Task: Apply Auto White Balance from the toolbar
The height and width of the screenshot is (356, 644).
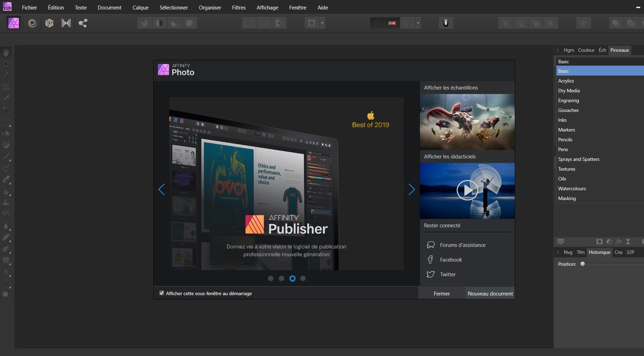Action: point(189,23)
